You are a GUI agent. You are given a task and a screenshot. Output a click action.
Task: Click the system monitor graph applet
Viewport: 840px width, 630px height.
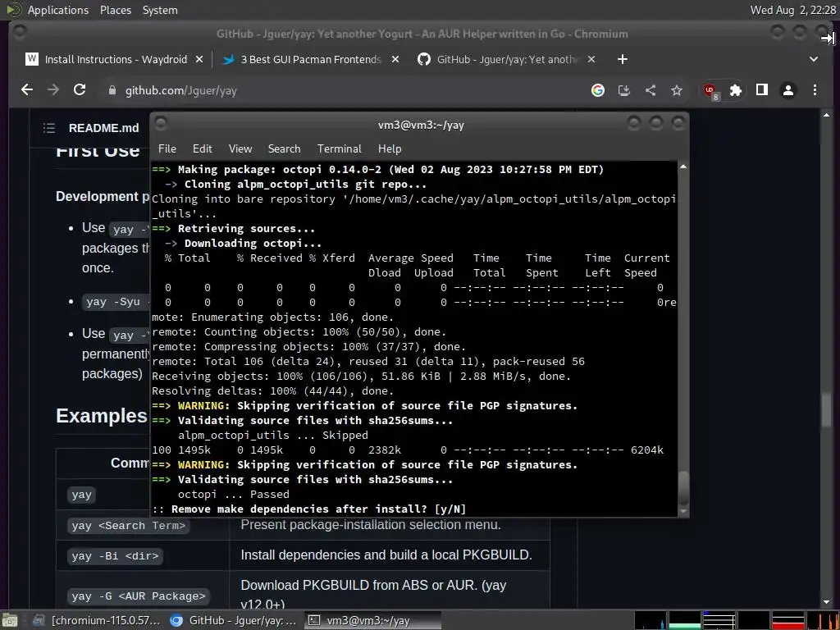point(736,620)
